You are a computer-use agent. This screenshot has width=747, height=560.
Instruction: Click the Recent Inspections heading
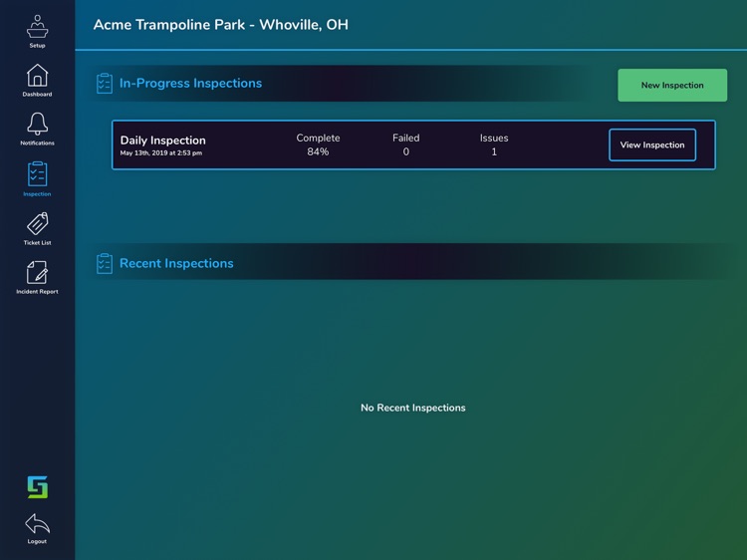pos(176,263)
